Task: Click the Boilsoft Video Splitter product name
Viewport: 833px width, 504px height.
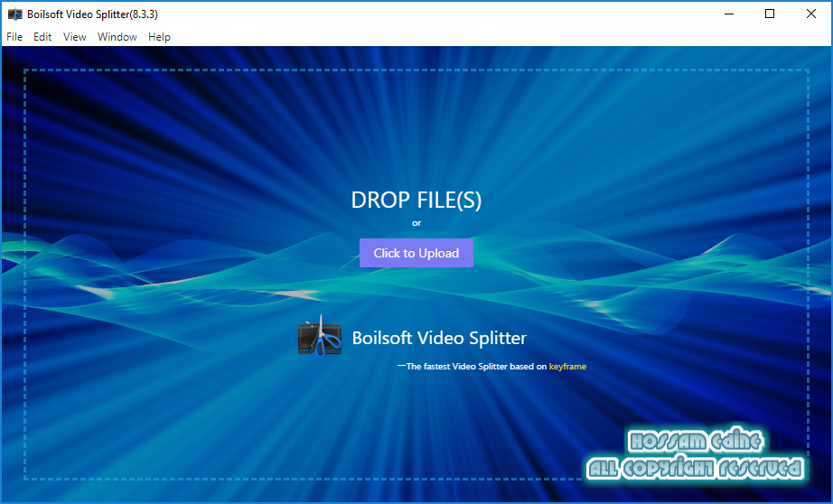Action: pos(439,338)
